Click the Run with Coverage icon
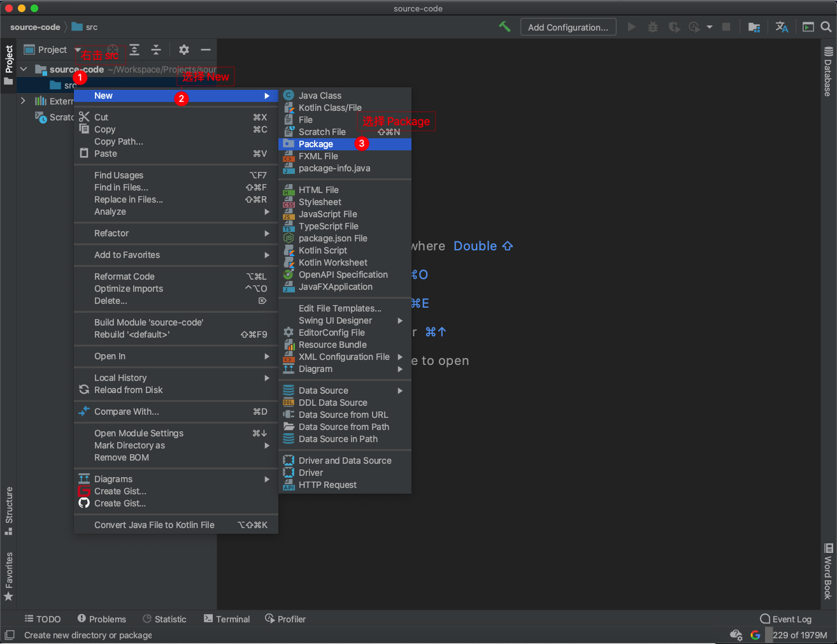This screenshot has width=837, height=644. point(674,27)
